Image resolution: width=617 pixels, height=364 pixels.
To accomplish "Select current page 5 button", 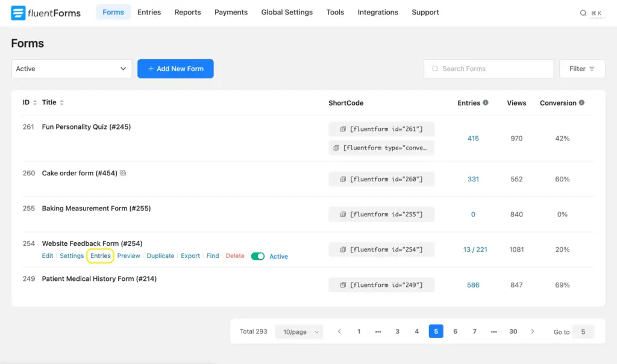I will coord(436,331).
